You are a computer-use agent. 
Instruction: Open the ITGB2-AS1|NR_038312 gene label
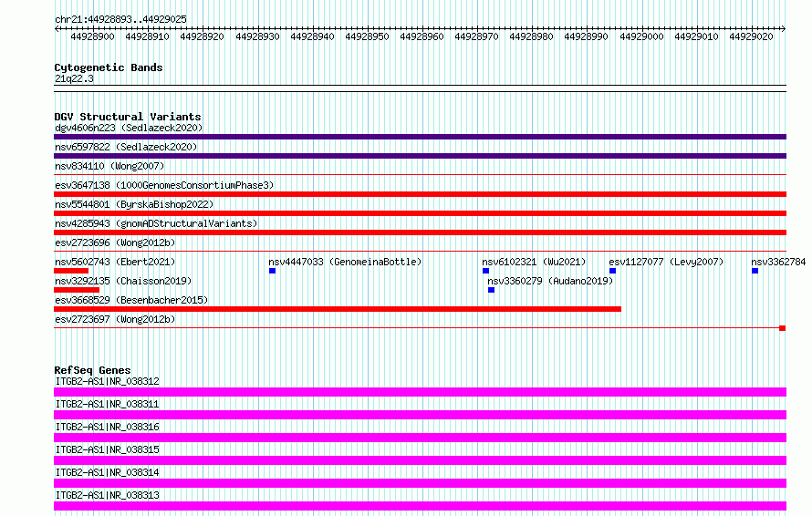107,381
